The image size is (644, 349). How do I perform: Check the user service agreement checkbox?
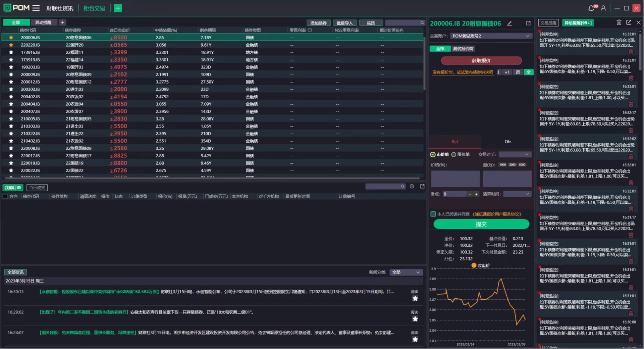(x=433, y=214)
